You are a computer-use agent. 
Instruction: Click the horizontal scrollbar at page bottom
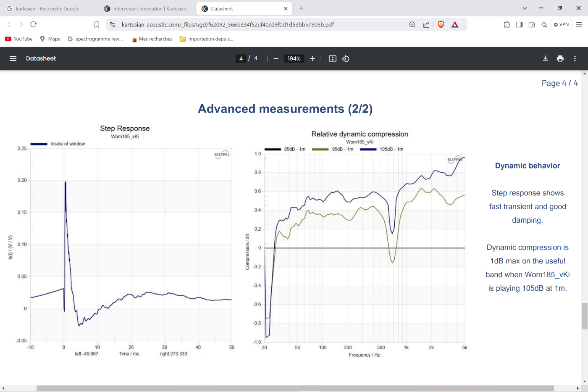tap(294, 388)
